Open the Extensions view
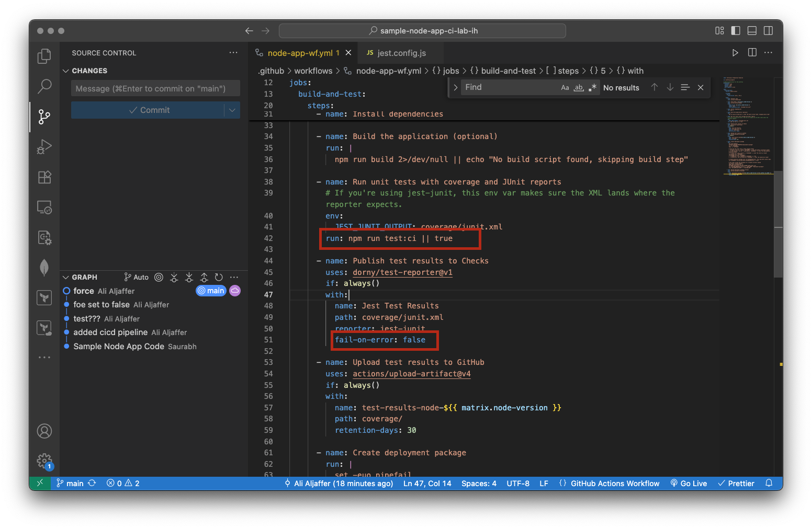Screen dimensions: 812x529 [44, 177]
